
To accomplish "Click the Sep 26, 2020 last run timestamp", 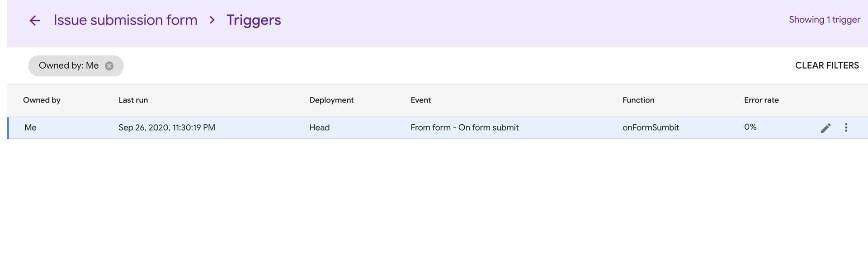I will click(167, 128).
